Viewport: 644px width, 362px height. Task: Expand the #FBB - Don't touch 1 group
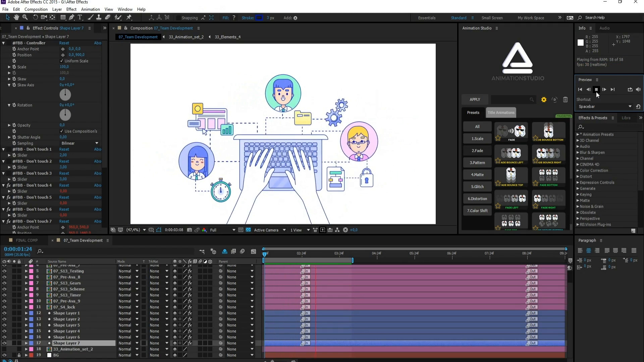click(3, 149)
